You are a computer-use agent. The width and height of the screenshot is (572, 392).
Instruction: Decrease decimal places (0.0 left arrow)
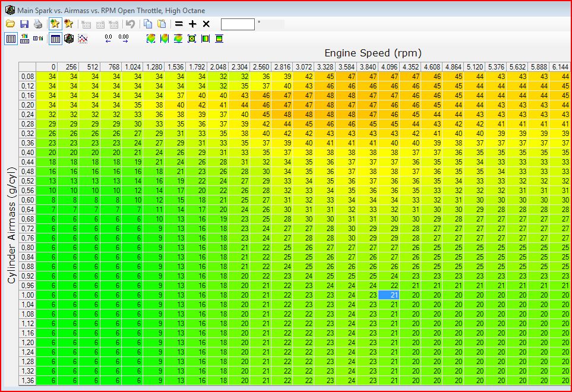tap(108, 39)
